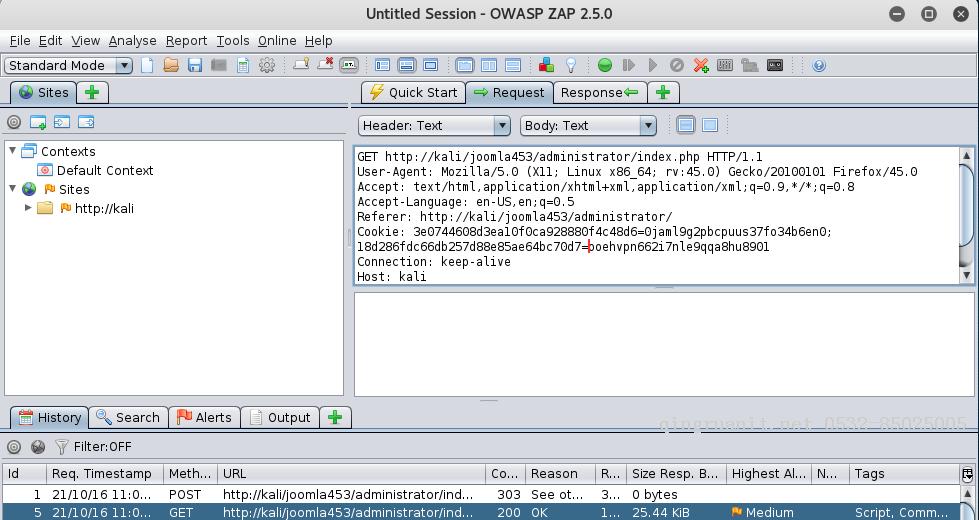The height and width of the screenshot is (520, 979).
Task: Open a saved session via folder icon
Action: (171, 65)
